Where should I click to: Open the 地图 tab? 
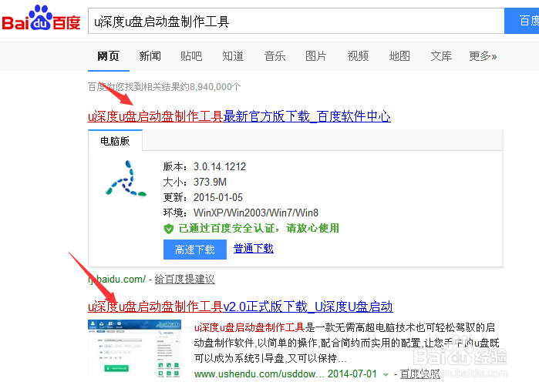click(x=399, y=56)
